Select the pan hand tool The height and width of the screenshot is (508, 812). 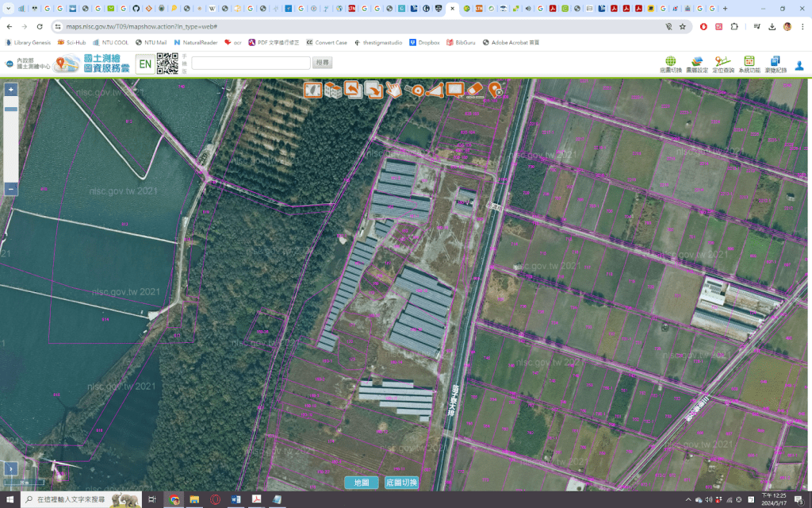coord(394,90)
